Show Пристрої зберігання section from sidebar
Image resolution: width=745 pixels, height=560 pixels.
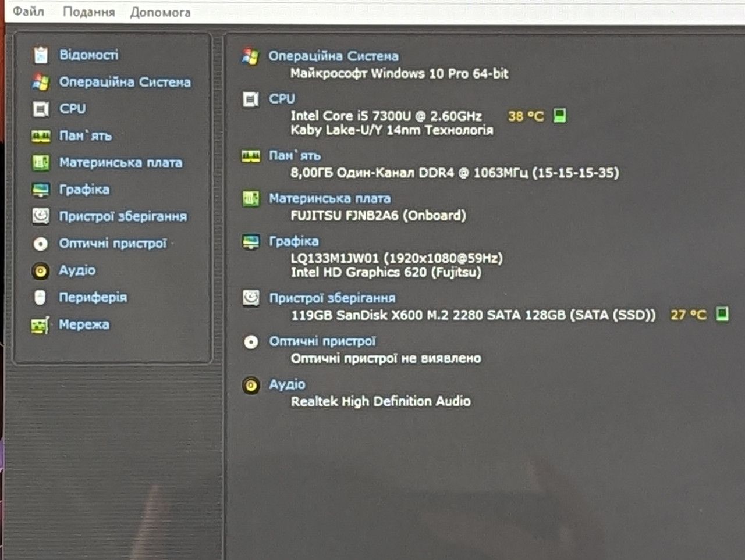(123, 216)
